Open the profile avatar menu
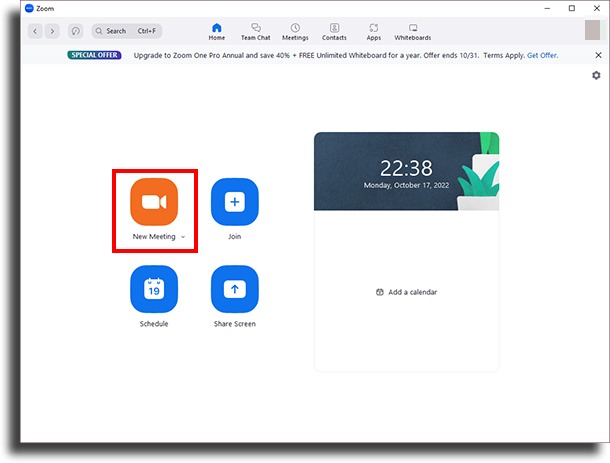Image resolution: width=610 pixels, height=463 pixels. click(592, 30)
